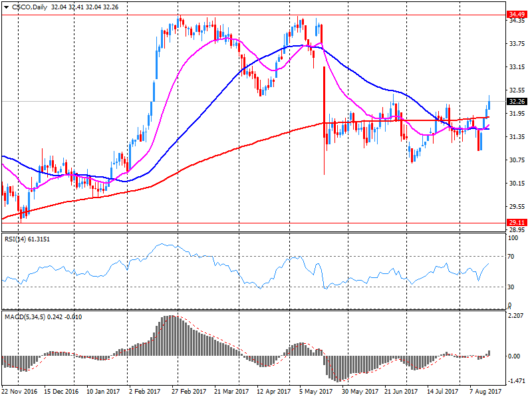
Task: Click the 27 Feb 2017 date label
Action: click(x=189, y=392)
